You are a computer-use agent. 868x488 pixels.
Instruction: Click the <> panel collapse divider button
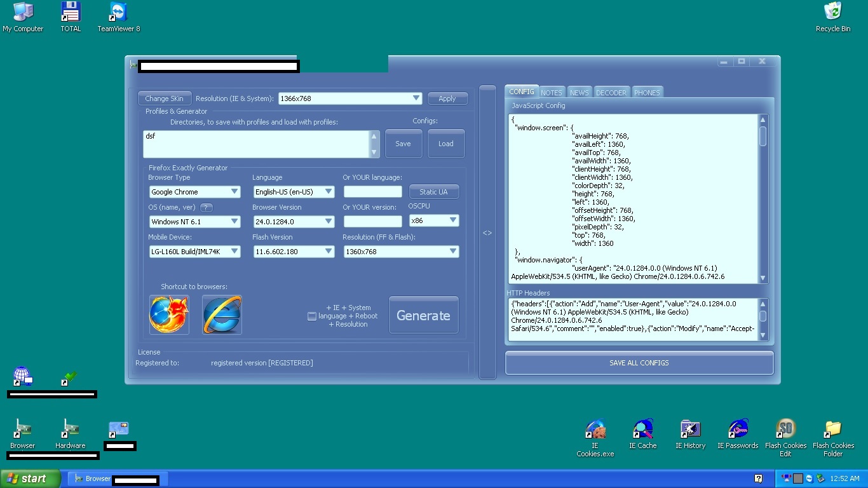pos(487,233)
